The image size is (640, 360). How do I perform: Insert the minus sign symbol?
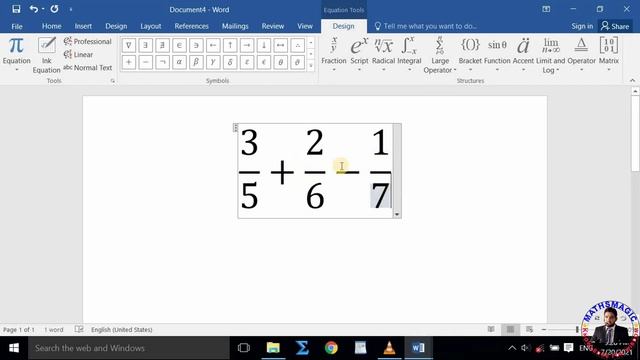145,62
